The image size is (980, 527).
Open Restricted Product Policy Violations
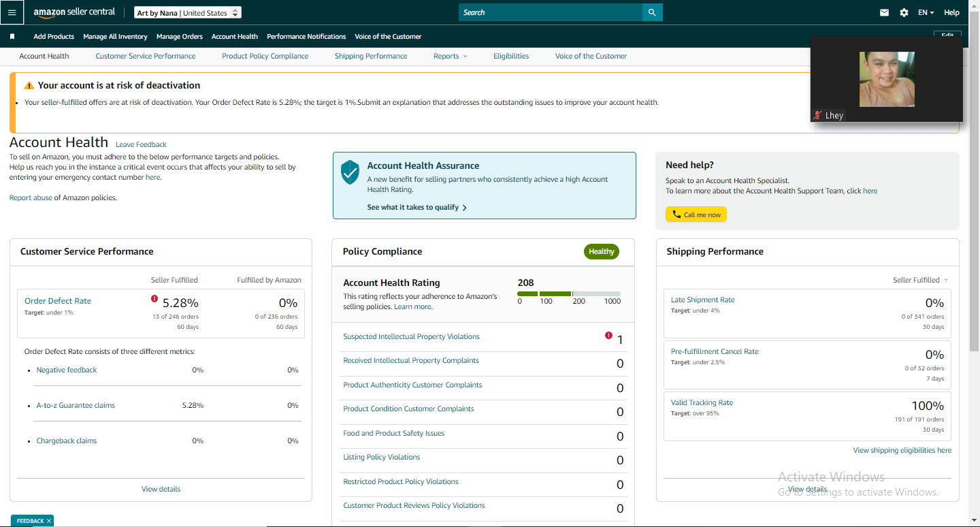(x=401, y=481)
